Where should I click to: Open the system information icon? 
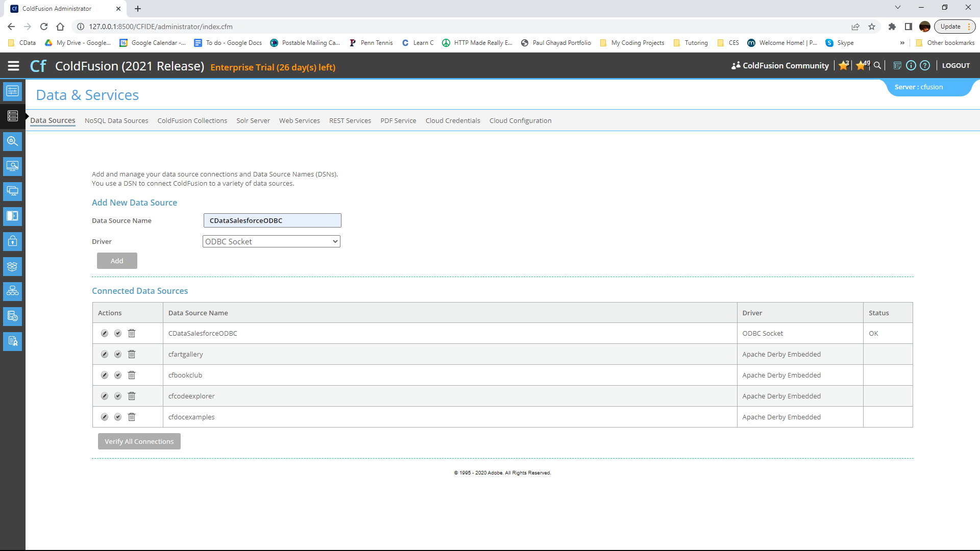pos(911,65)
